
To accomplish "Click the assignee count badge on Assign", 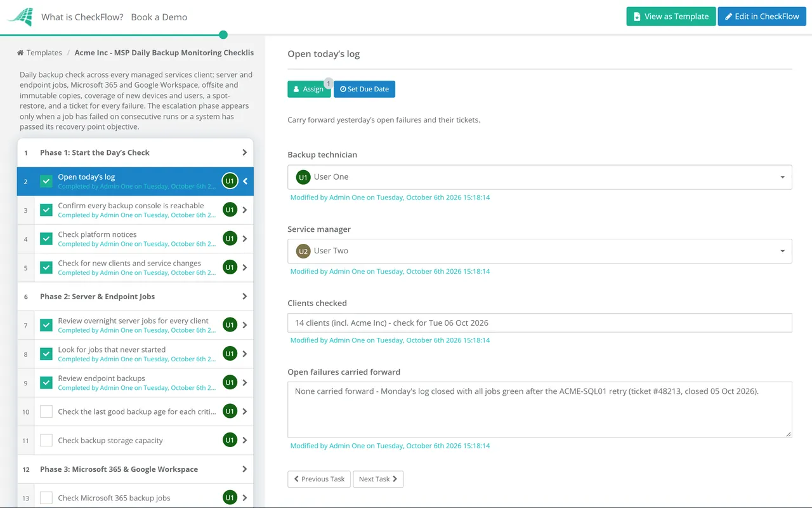I will 329,83.
